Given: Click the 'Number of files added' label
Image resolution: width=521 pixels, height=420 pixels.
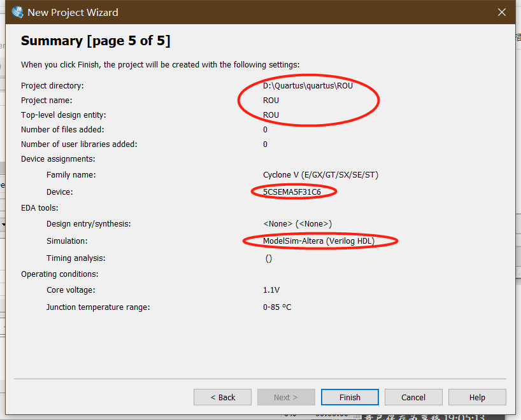Looking at the screenshot, I should (x=62, y=129).
